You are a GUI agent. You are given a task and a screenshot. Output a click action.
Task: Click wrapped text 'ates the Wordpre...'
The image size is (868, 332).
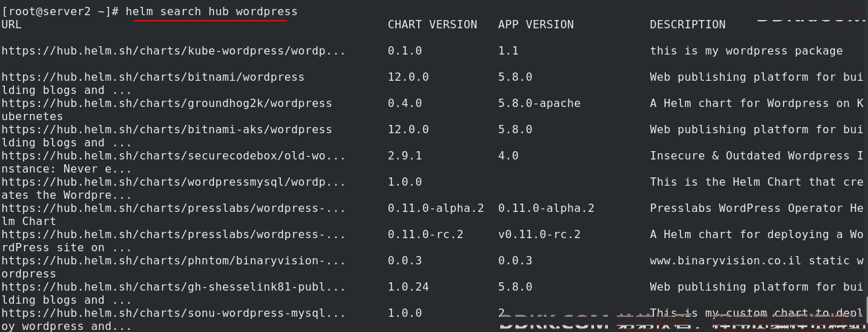[x=67, y=195]
